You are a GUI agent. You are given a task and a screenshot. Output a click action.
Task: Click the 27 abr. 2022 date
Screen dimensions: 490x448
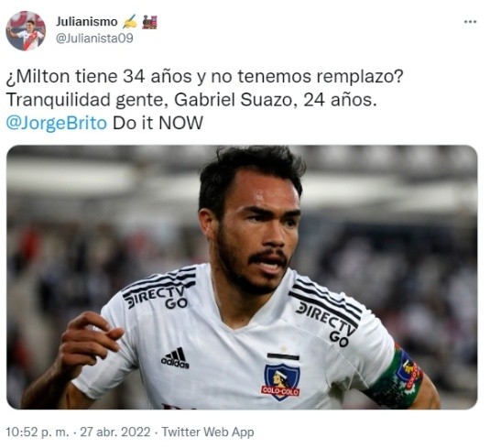(115, 432)
